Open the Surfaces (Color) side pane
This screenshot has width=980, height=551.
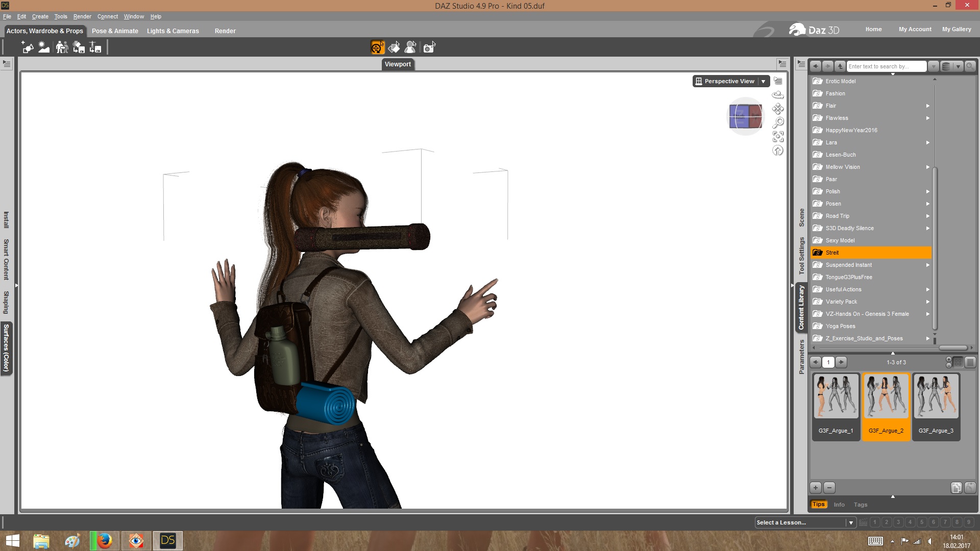[x=7, y=347]
